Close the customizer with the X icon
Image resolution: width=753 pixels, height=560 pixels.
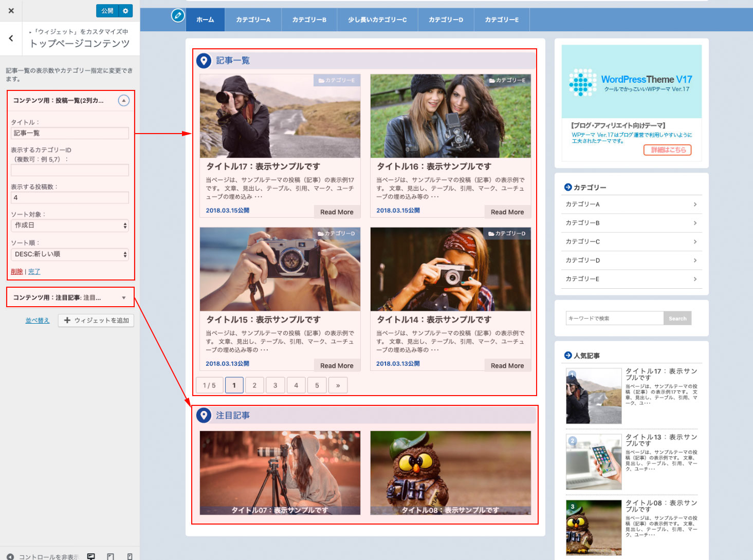click(x=11, y=11)
